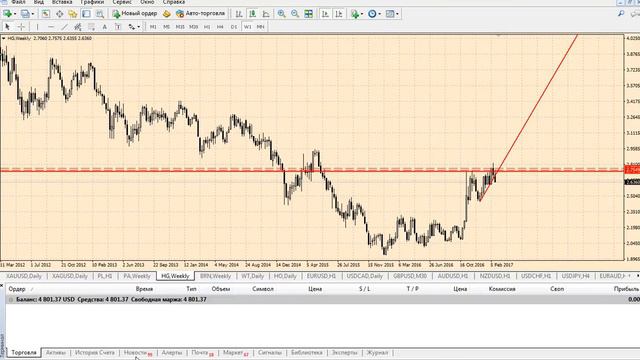The image size is (640, 360).
Task: Click the Прибыль column header
Action: 627,289
